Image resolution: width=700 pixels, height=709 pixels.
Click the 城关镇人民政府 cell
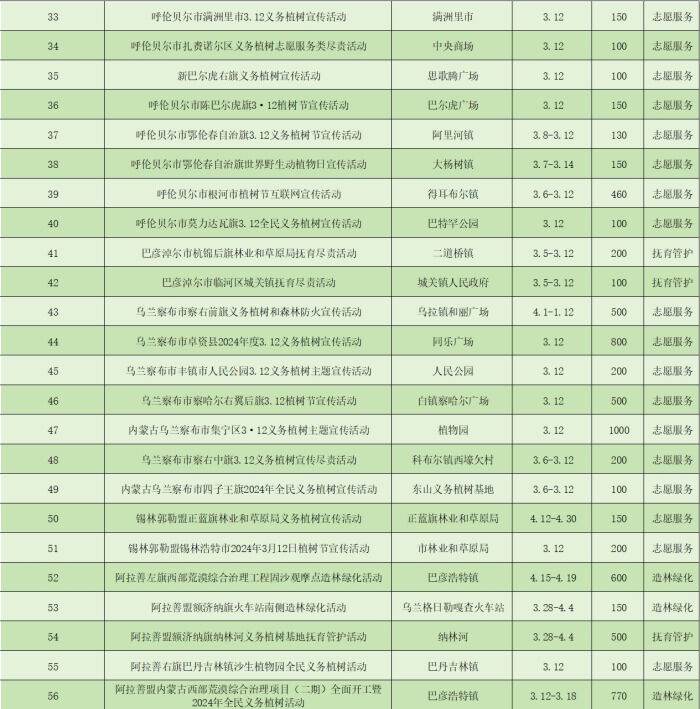(x=453, y=282)
